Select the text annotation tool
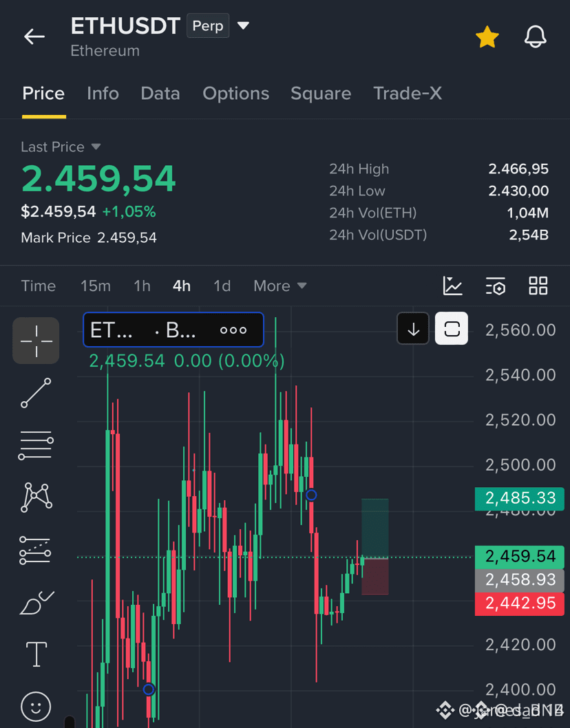 point(36,654)
